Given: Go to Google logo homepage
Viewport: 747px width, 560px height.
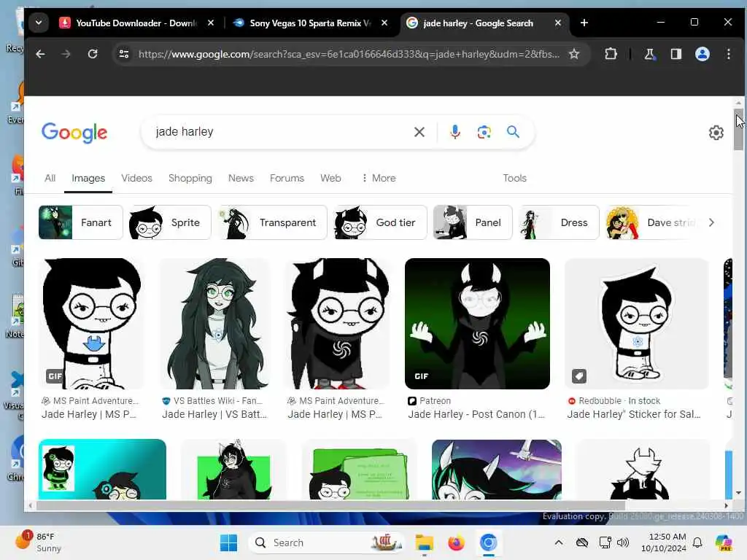Looking at the screenshot, I should [x=74, y=133].
